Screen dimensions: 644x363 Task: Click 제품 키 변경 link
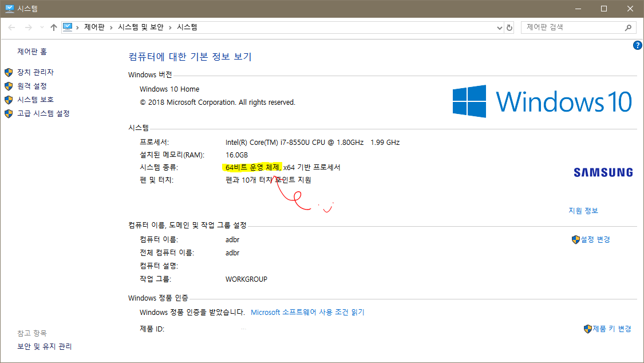pos(612,329)
